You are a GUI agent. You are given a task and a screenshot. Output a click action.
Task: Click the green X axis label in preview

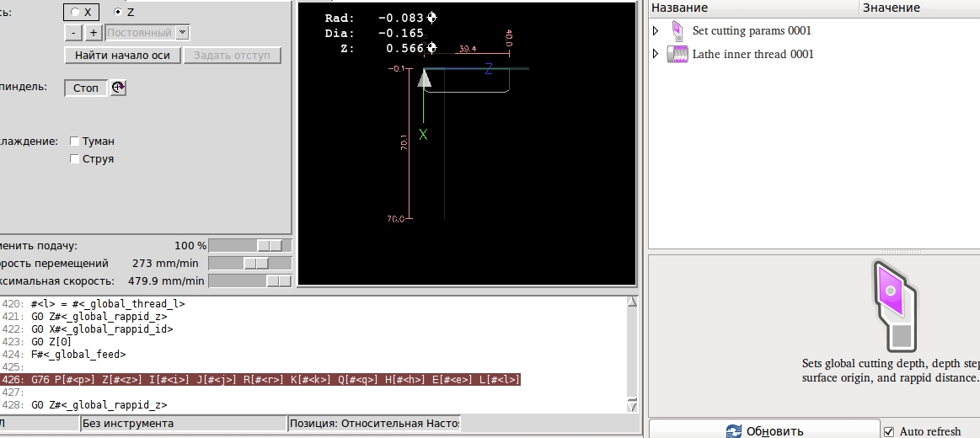(x=423, y=134)
